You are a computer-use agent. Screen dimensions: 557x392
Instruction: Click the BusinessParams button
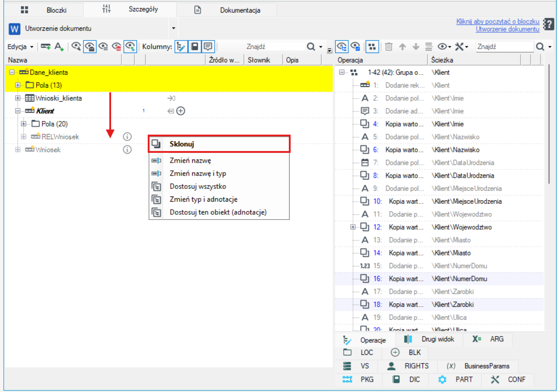pos(479,366)
